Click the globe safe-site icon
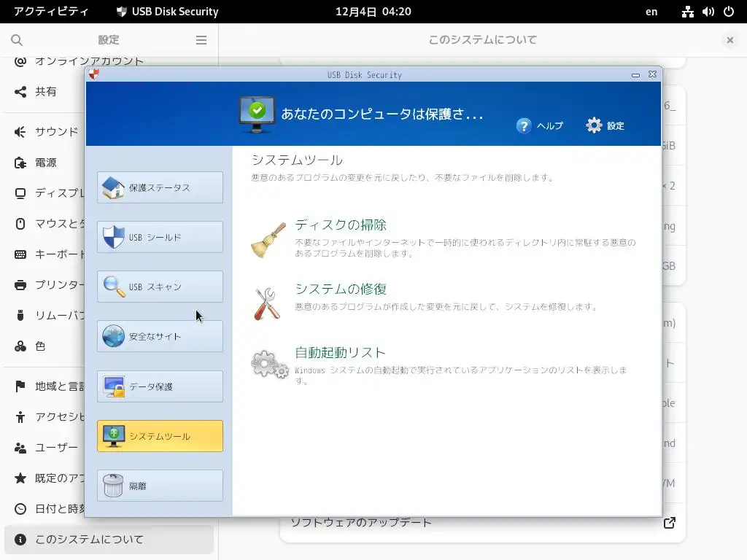The width and height of the screenshot is (747, 560). tap(113, 337)
